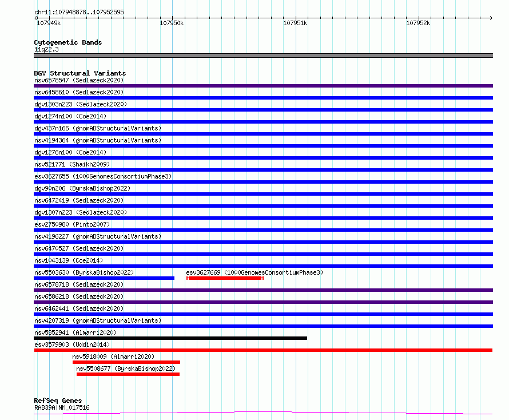
Task: Click the 107951k ruler position label
Action: point(295,23)
